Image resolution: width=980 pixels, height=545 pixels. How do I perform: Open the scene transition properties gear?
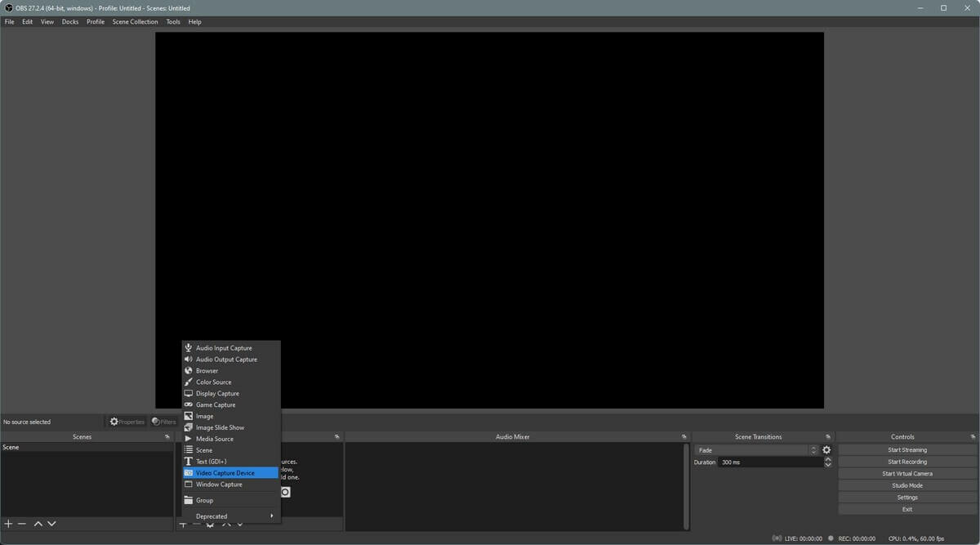click(x=826, y=450)
